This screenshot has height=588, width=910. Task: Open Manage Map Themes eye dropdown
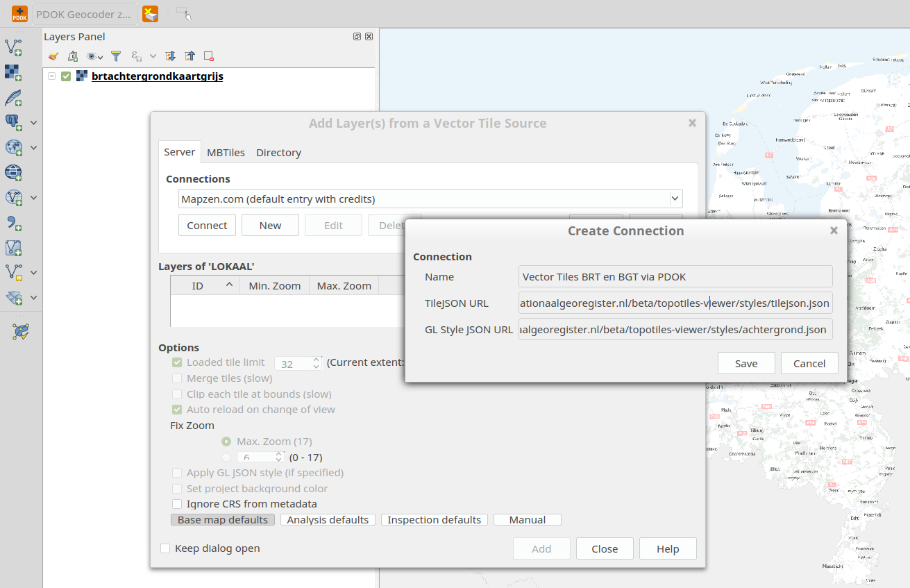click(94, 56)
